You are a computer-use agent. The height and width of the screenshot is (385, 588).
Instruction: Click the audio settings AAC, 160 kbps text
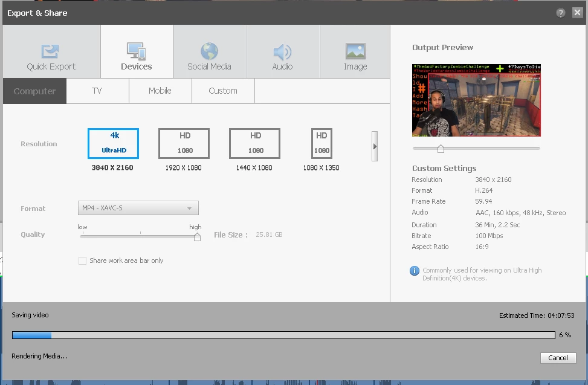click(521, 213)
